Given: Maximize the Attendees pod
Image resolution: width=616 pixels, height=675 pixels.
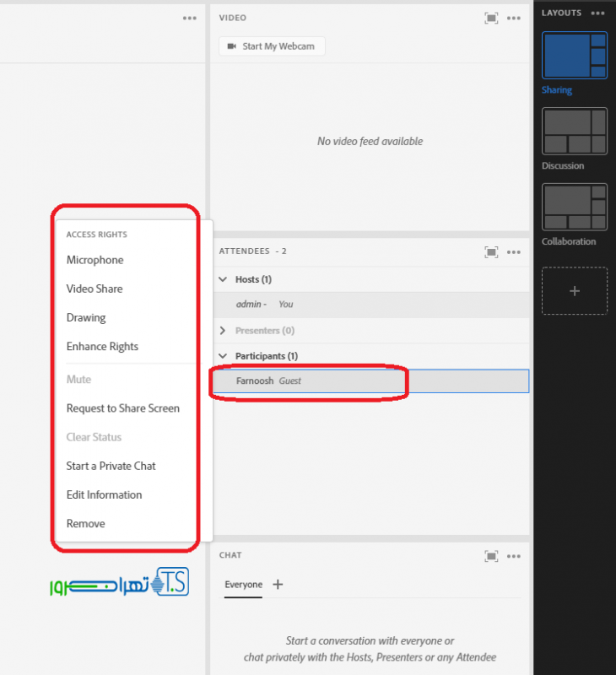Looking at the screenshot, I should (x=491, y=251).
